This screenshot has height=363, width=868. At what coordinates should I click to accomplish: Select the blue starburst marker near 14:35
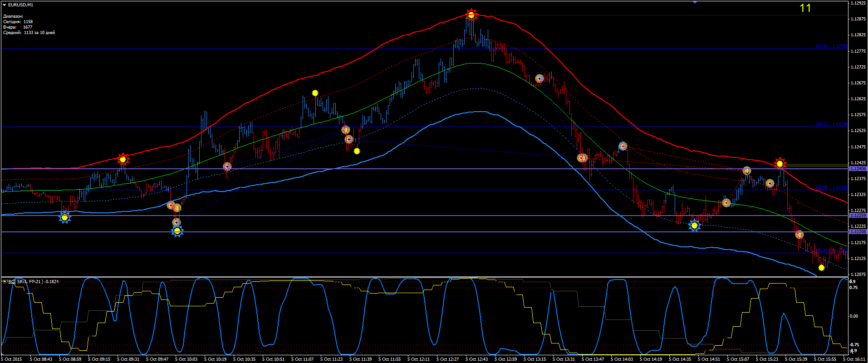pos(694,225)
